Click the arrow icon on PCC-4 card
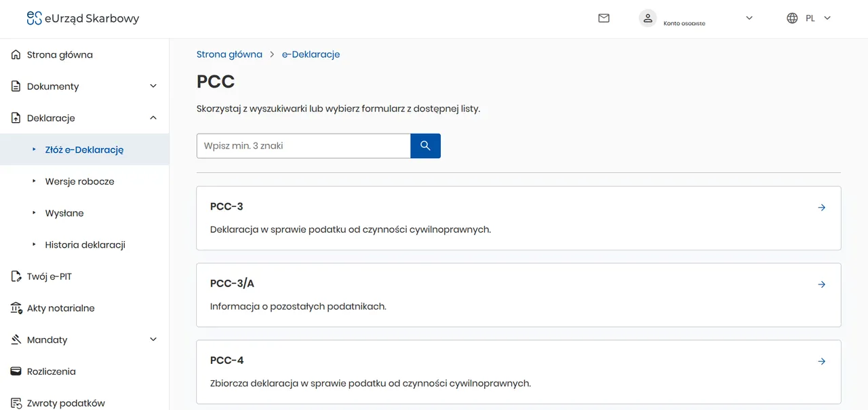The image size is (868, 410). click(x=821, y=361)
